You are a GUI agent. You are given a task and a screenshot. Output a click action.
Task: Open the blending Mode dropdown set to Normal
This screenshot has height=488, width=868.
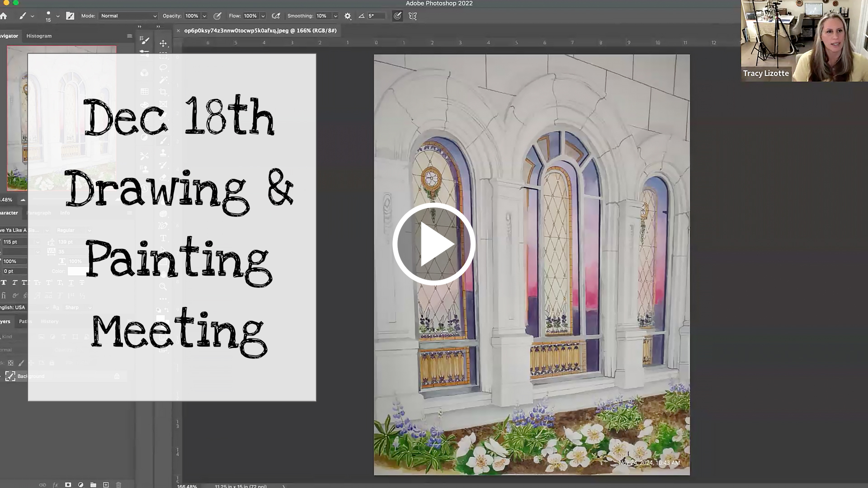tap(128, 16)
